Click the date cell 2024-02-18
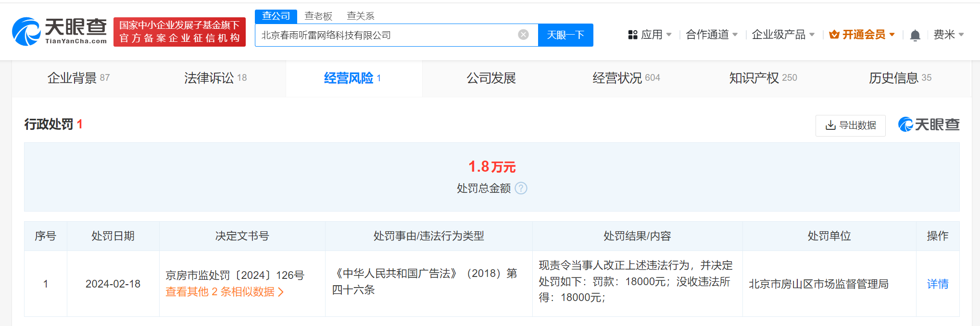 (113, 284)
